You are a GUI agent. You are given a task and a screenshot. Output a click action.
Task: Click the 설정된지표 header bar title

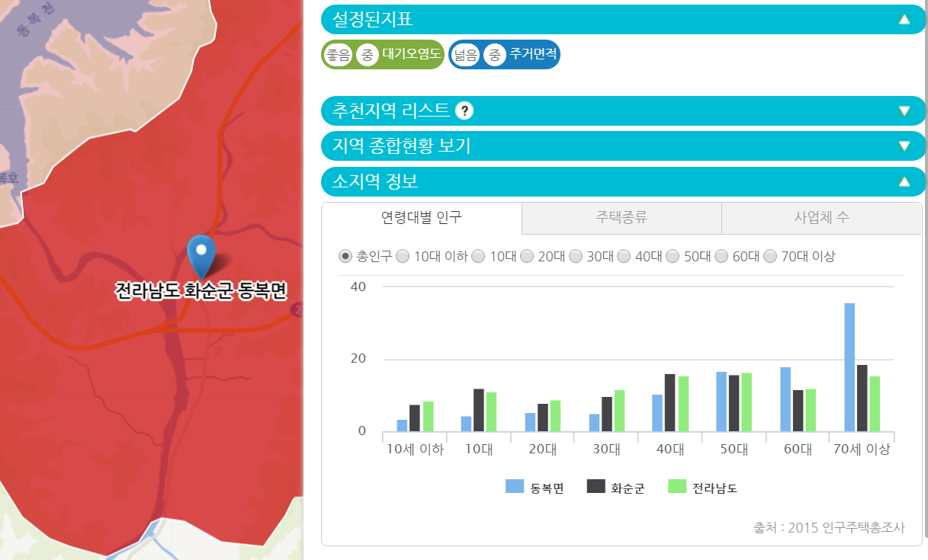(x=373, y=20)
